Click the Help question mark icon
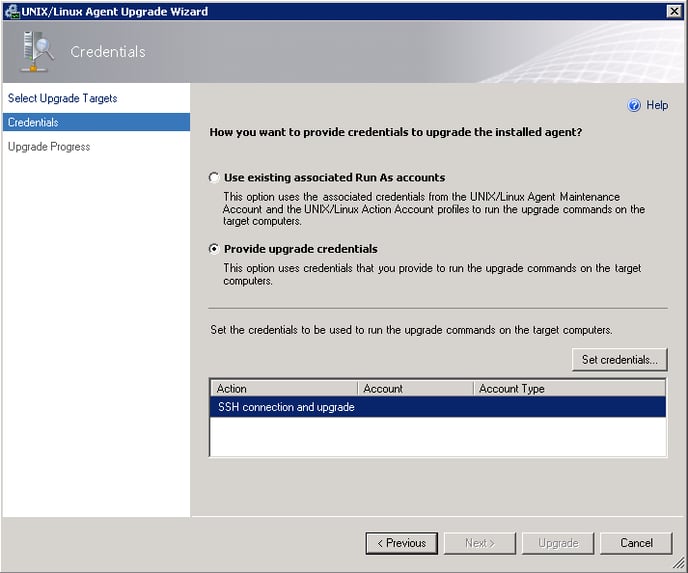 [634, 105]
